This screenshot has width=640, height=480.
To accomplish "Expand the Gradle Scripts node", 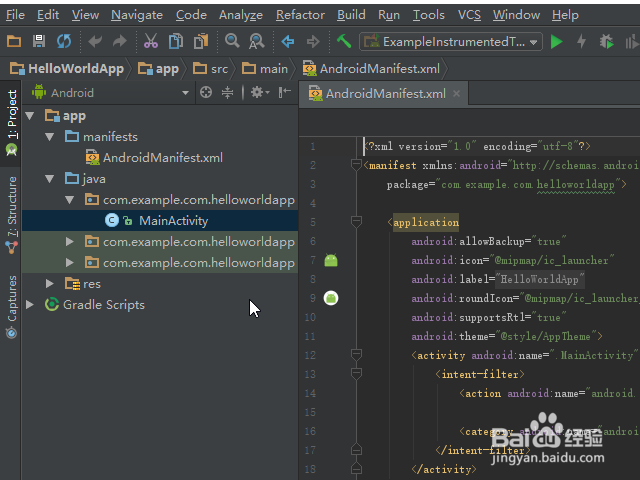I will [x=30, y=304].
